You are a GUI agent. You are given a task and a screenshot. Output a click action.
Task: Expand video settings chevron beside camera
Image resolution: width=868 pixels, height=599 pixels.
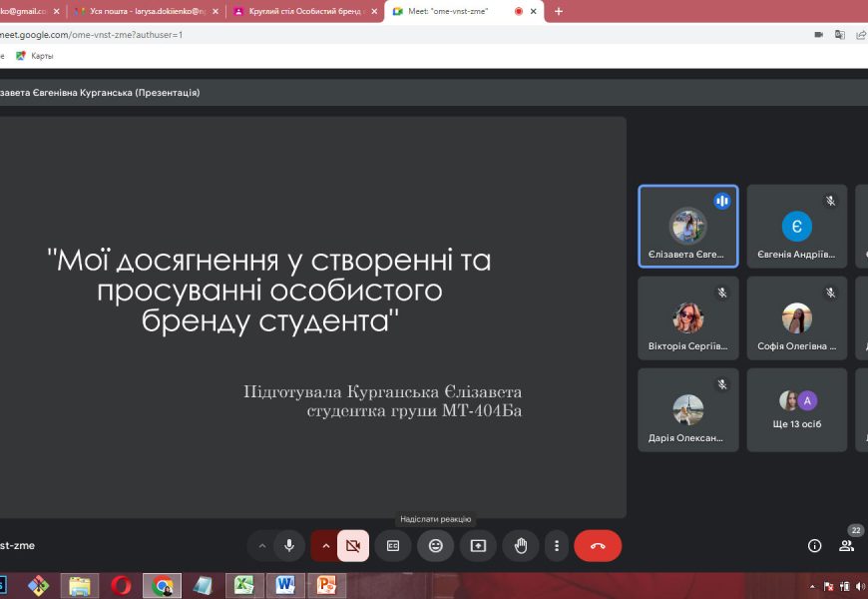[325, 546]
